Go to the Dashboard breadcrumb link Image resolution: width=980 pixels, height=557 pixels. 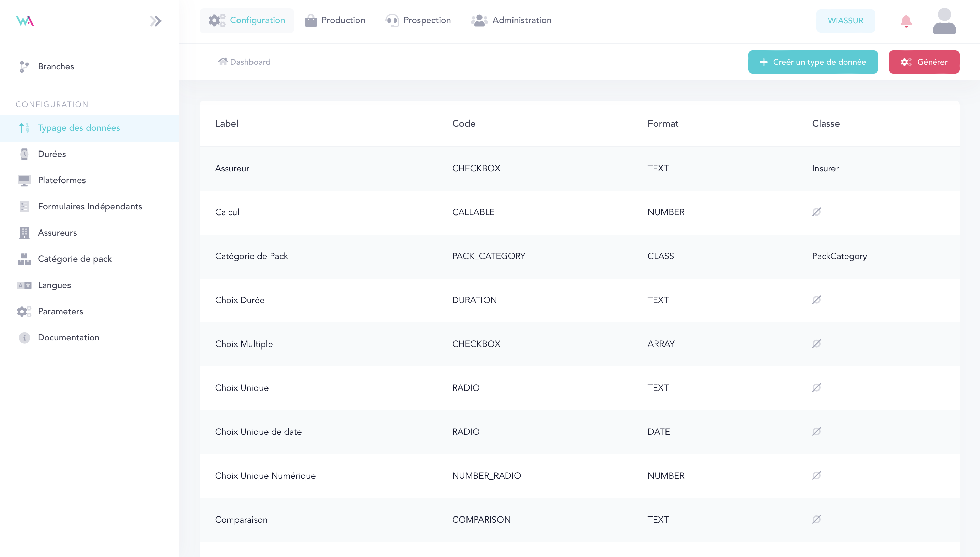[244, 62]
